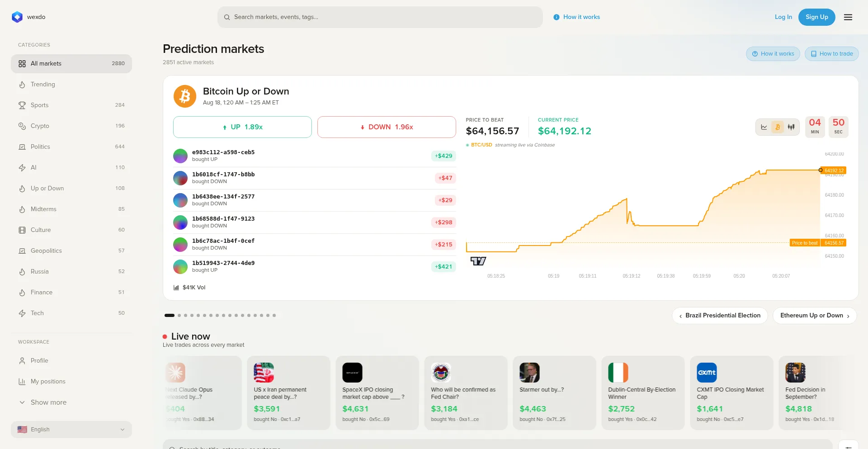Select Bitcoin chart mode icon

(778, 127)
